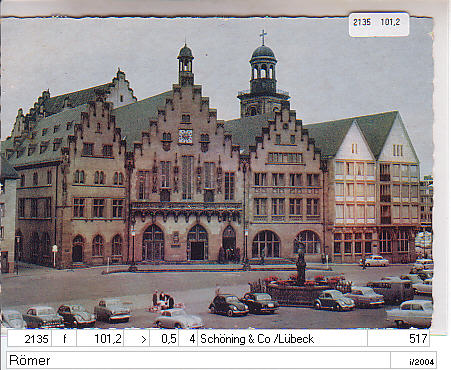Image resolution: width=451 pixels, height=370 pixels.
Task: Click the clock on the central gable
Action: click(185, 136)
